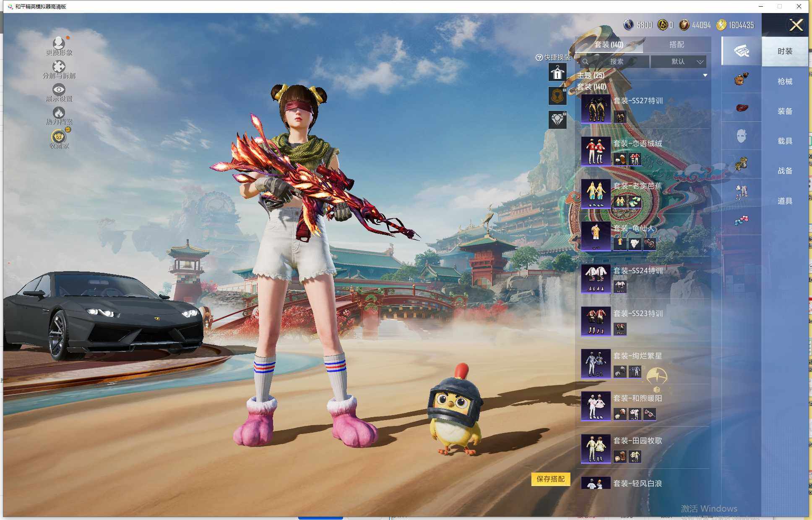
Task: Open the 热力档案 flame icon
Action: [x=59, y=113]
